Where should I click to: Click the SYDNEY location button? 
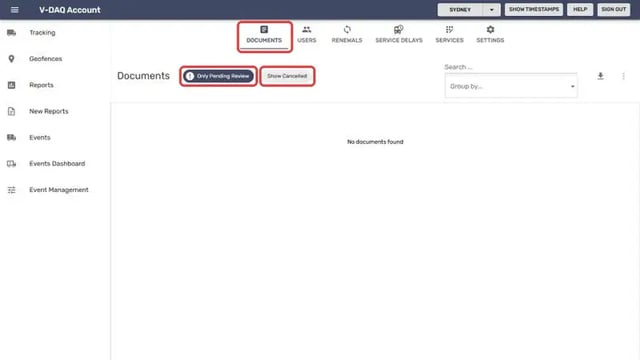[x=460, y=9]
